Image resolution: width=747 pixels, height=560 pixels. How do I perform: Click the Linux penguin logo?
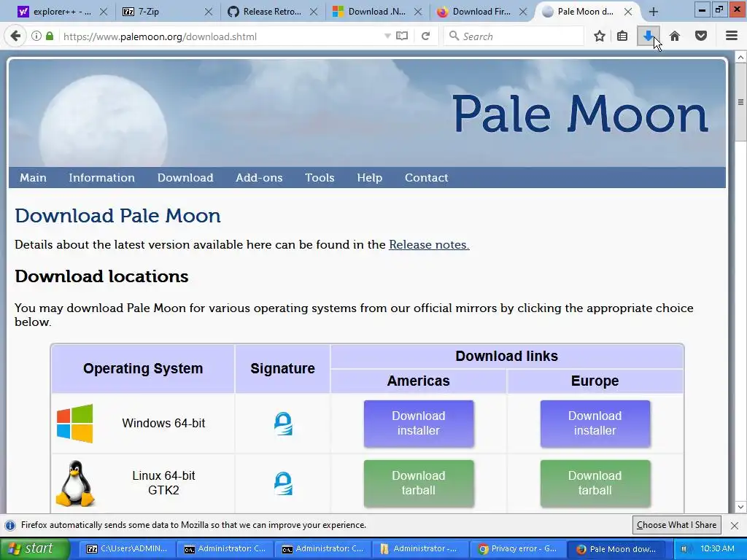(x=75, y=483)
